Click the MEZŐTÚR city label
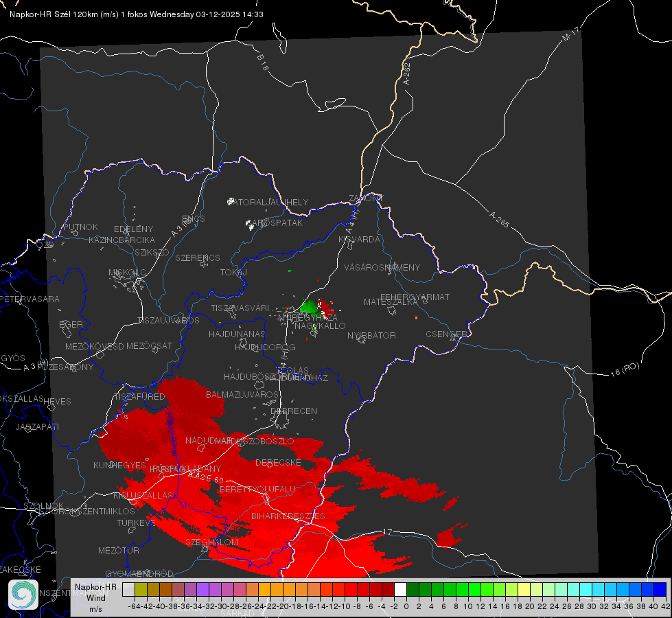Viewport: 672px width, 618px height. [x=119, y=550]
